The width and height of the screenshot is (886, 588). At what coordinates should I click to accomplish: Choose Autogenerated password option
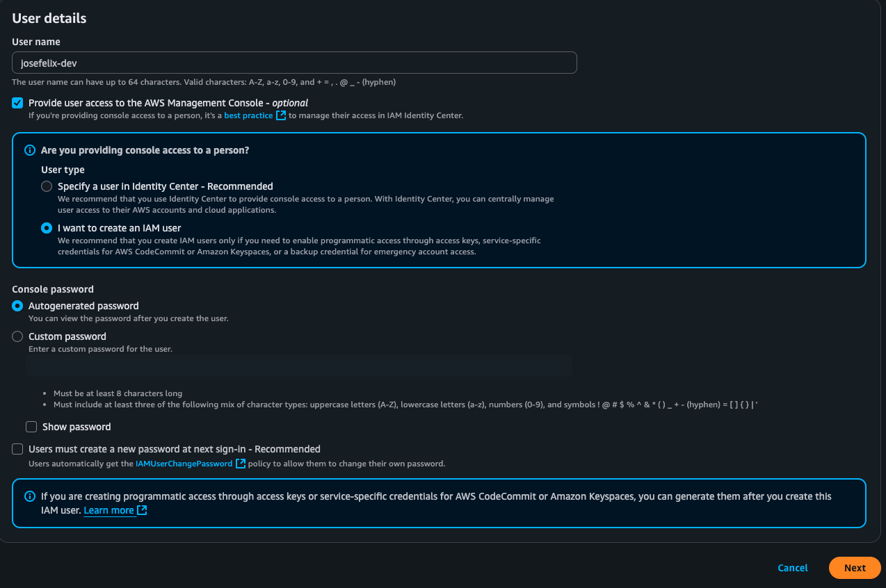pos(17,306)
